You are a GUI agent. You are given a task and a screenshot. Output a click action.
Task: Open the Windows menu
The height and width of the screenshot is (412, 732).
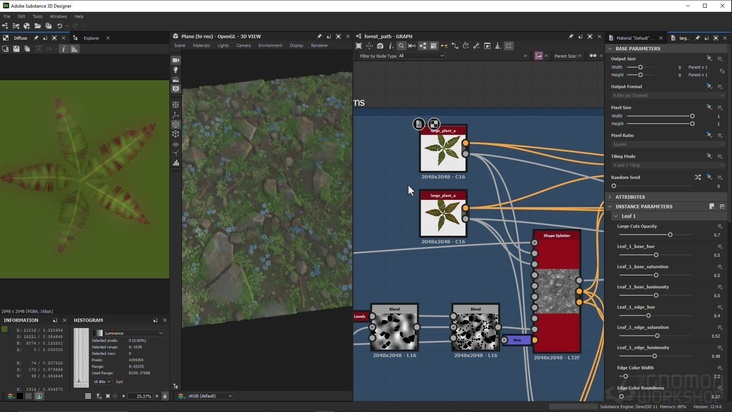[x=58, y=16]
